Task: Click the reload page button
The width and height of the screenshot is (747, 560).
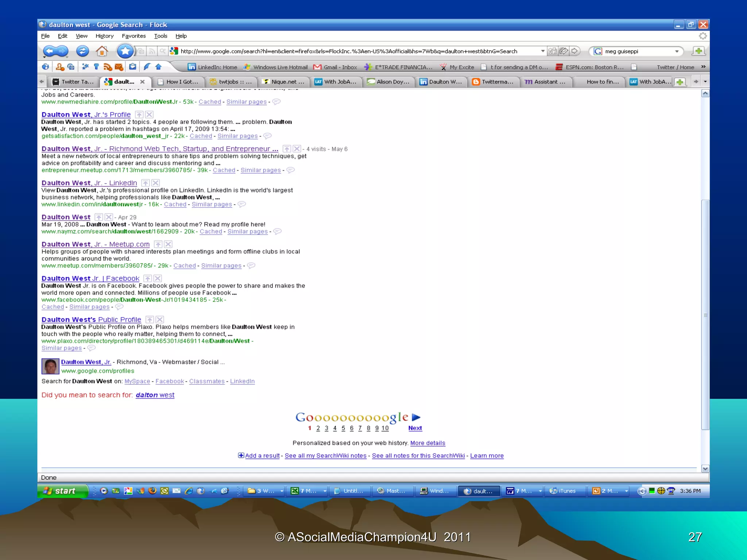Action: click(82, 51)
